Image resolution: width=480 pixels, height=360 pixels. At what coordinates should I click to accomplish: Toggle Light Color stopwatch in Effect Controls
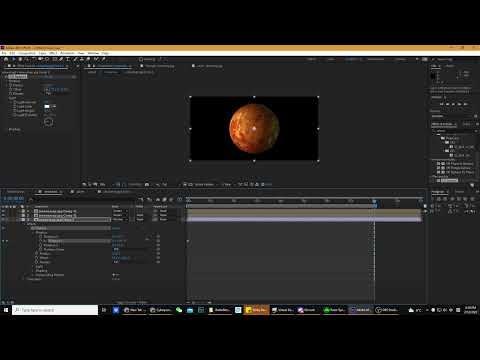pyautogui.click(x=15, y=106)
